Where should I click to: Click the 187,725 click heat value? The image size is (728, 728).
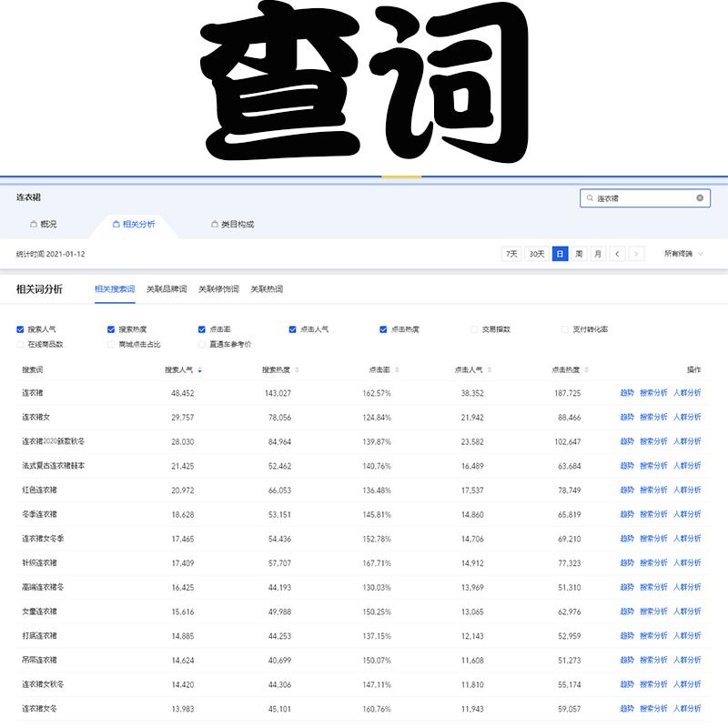567,393
